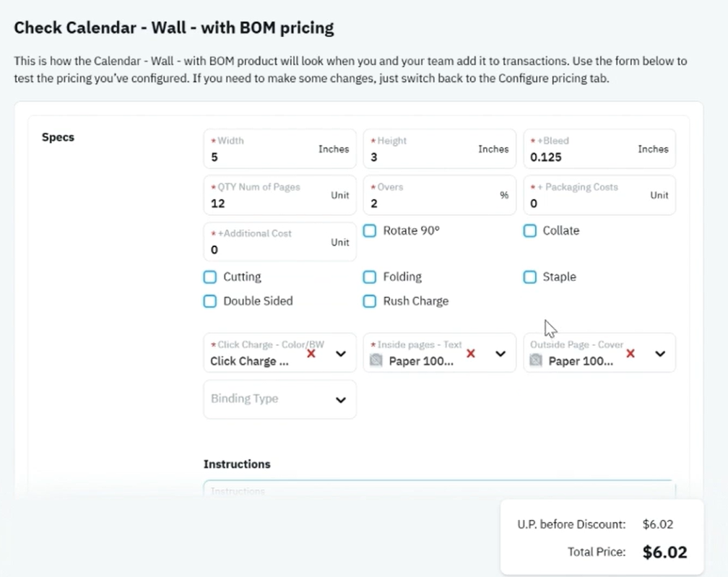Click the Instructions text area
The height and width of the screenshot is (577, 728).
(439, 490)
